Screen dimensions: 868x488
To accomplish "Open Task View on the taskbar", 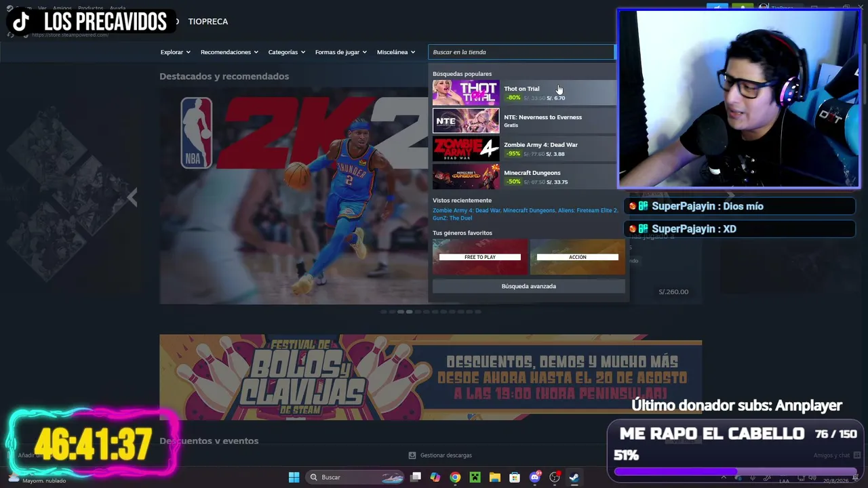I will (x=416, y=477).
